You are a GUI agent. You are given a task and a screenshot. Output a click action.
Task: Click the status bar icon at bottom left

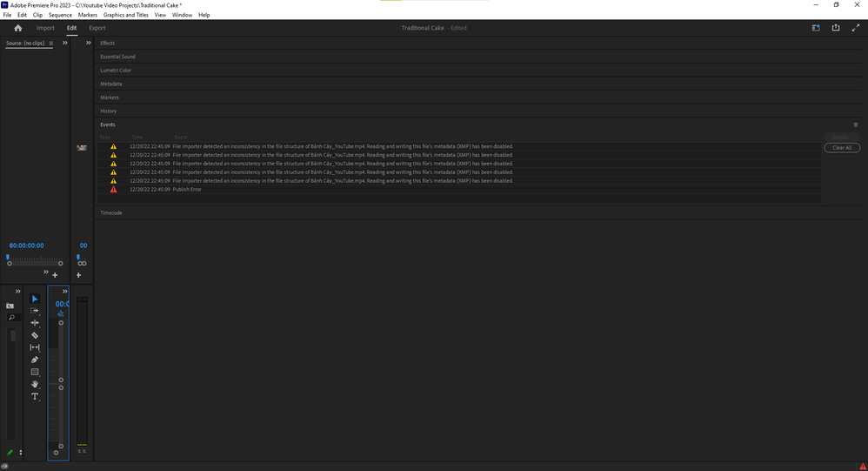point(4,467)
